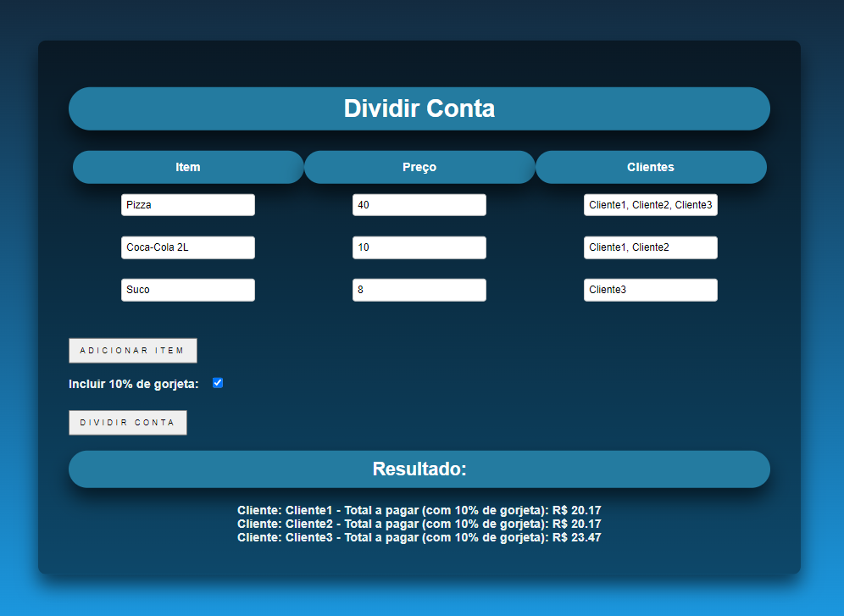Select the 'Cliente1, Cliente2' clients field
844x616 pixels.
(x=650, y=247)
